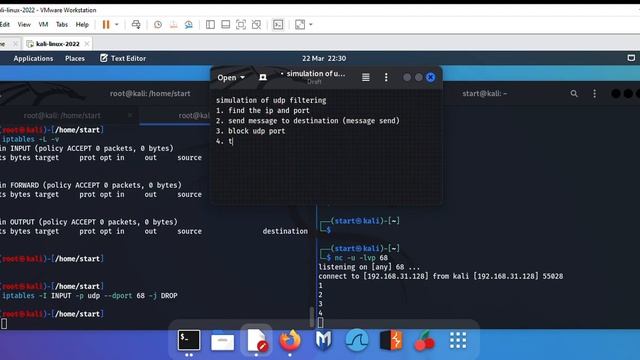
Task: Enter full screen mode icon in VMware toolbar
Action: pos(241,25)
